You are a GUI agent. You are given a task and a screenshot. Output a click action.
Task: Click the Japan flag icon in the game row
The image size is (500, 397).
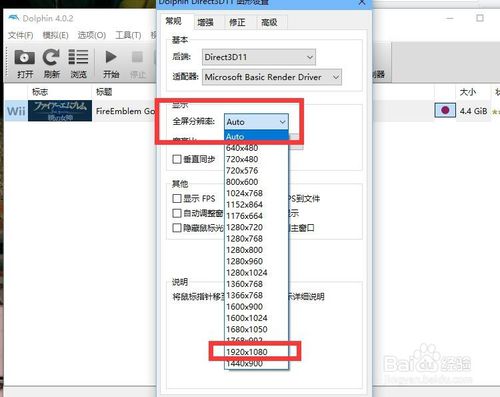(x=445, y=110)
